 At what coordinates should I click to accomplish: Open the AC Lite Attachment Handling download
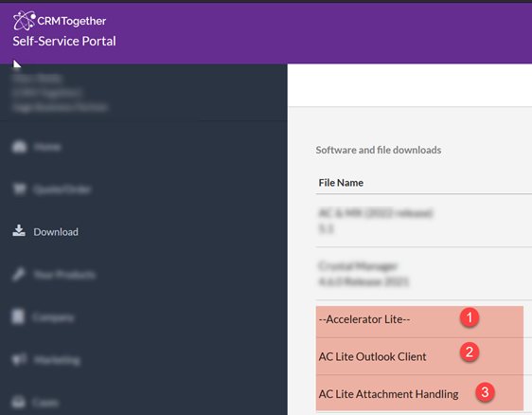pyautogui.click(x=419, y=393)
